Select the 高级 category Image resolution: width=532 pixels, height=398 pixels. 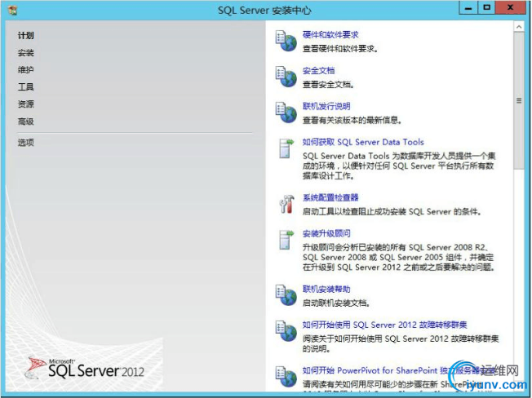coord(26,122)
